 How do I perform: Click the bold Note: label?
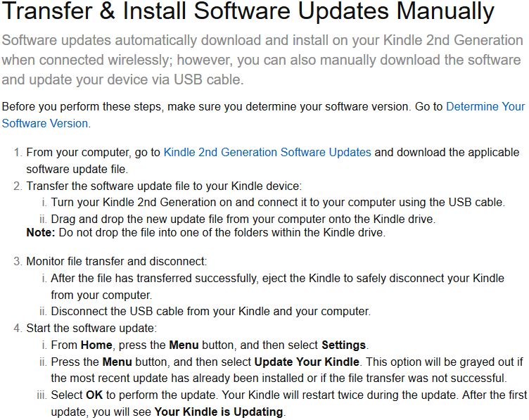tap(39, 232)
